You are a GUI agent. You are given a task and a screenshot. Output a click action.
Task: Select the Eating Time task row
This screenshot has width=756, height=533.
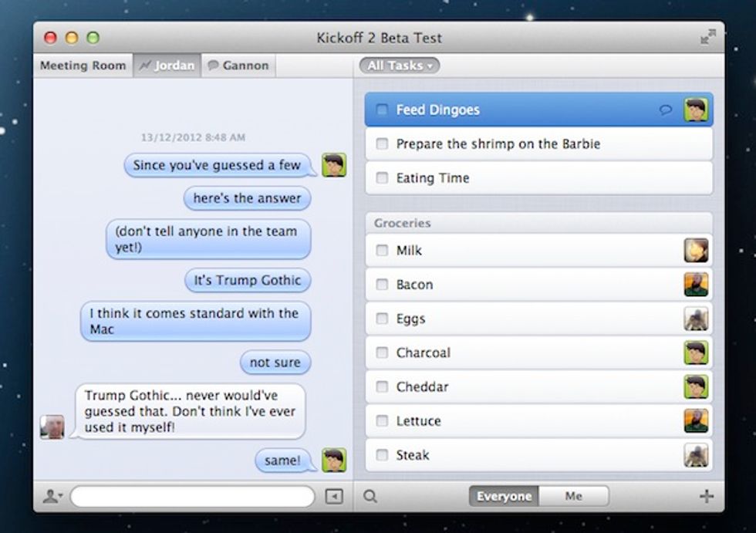pos(538,178)
